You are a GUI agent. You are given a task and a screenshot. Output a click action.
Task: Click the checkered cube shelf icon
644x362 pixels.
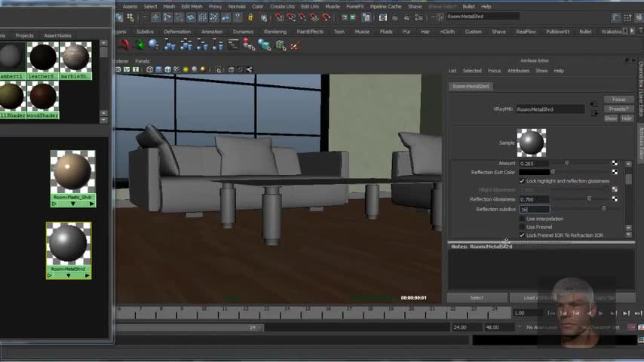point(281,44)
